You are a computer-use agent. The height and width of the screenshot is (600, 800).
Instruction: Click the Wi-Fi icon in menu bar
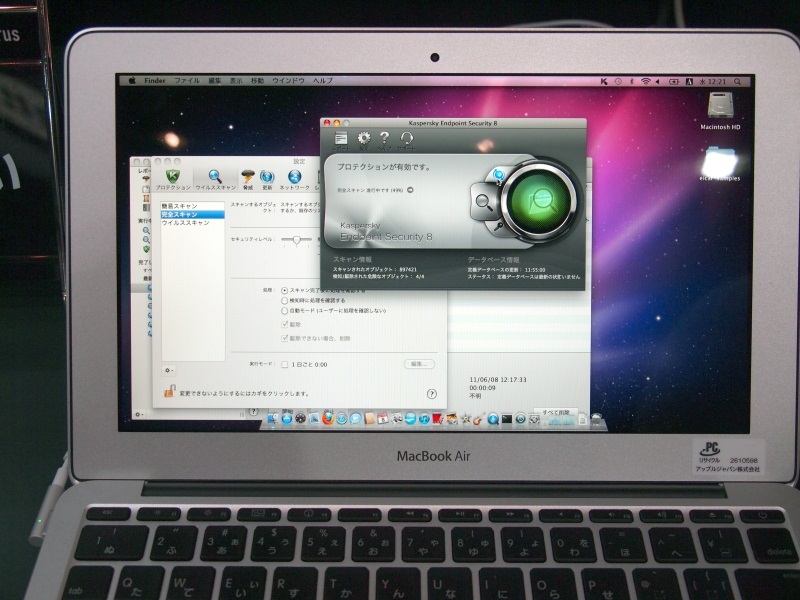tap(646, 81)
